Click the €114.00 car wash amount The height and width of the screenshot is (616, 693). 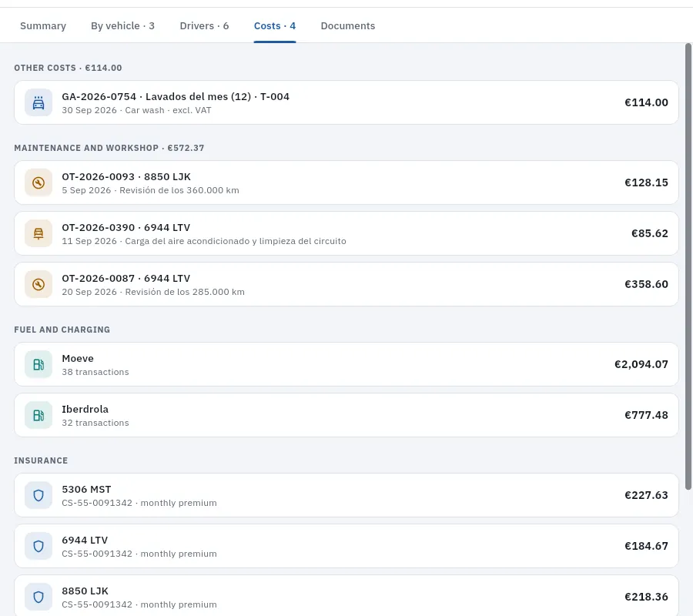(x=646, y=102)
